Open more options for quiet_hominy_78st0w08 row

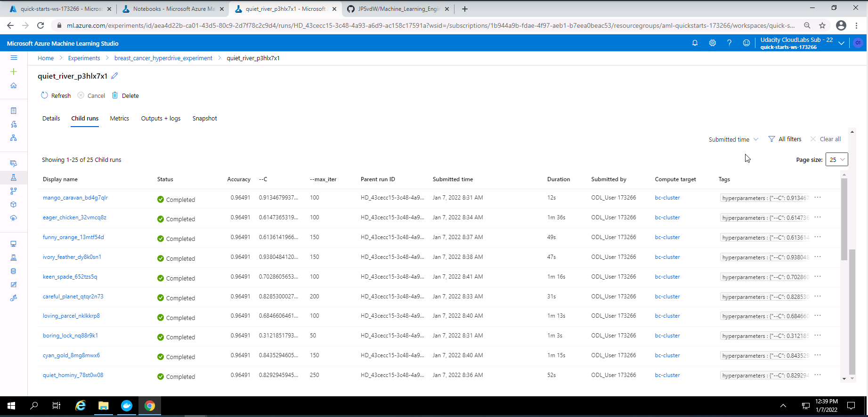pos(818,375)
